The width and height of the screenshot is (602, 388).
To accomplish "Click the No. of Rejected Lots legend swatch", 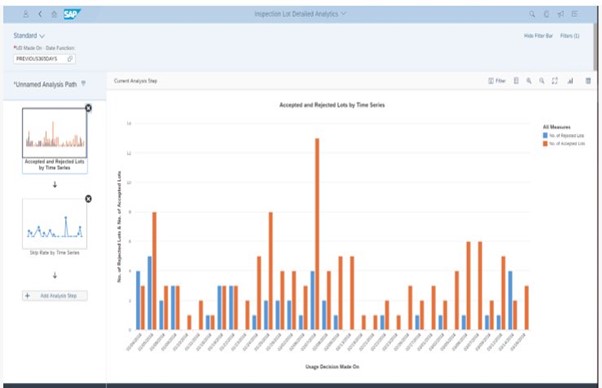I will pyautogui.click(x=545, y=135).
